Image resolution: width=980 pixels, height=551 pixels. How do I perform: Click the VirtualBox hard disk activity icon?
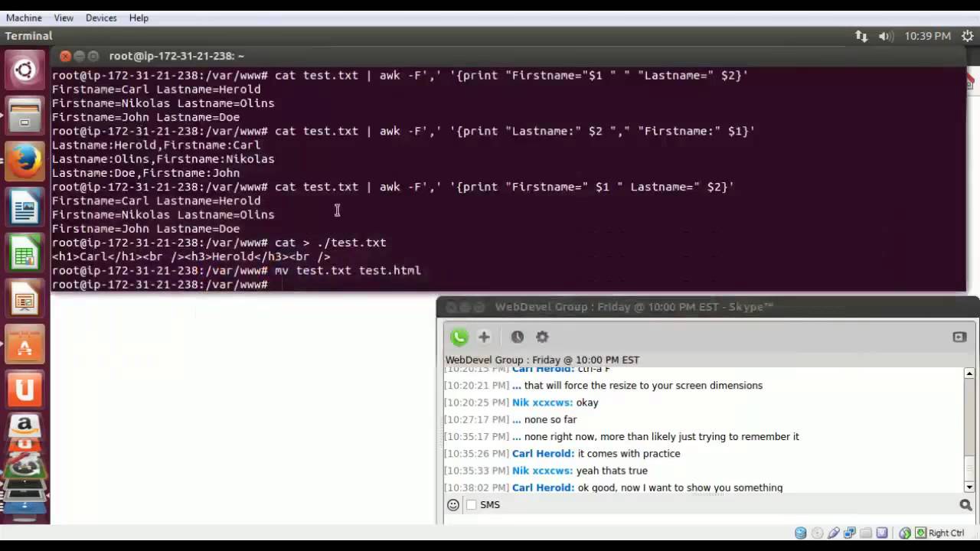click(x=801, y=533)
